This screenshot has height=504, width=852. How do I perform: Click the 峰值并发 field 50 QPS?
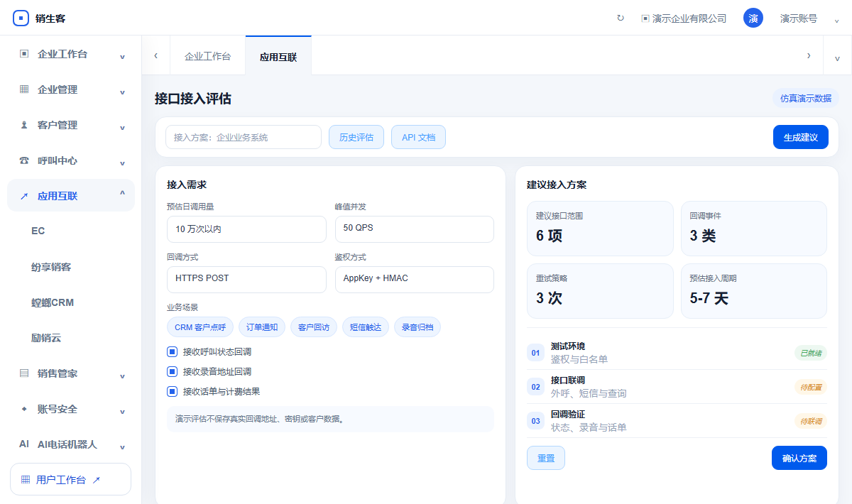415,229
